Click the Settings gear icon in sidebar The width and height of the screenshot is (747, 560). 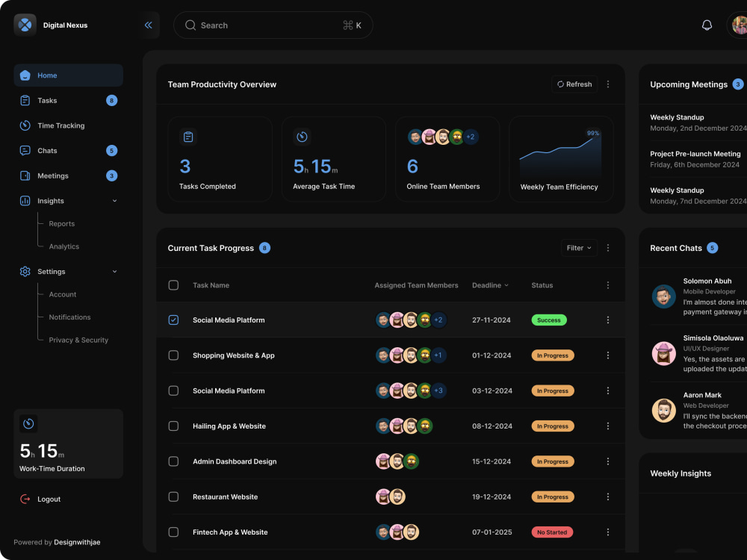[x=25, y=272]
